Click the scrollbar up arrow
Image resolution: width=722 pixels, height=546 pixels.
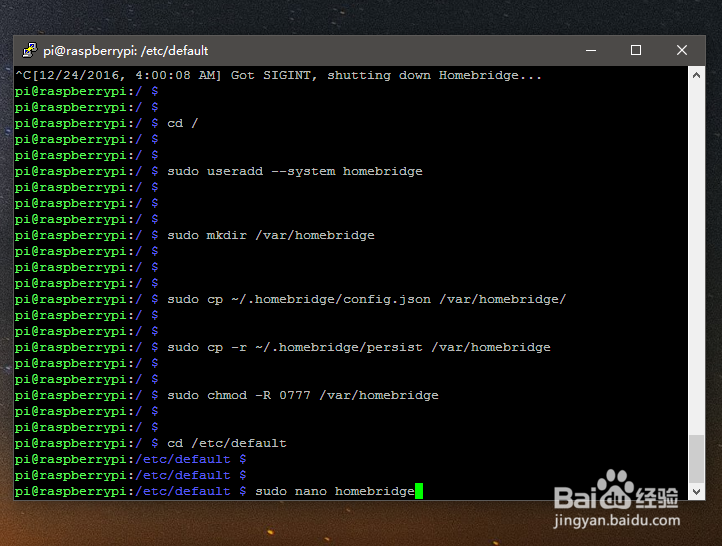pos(696,75)
